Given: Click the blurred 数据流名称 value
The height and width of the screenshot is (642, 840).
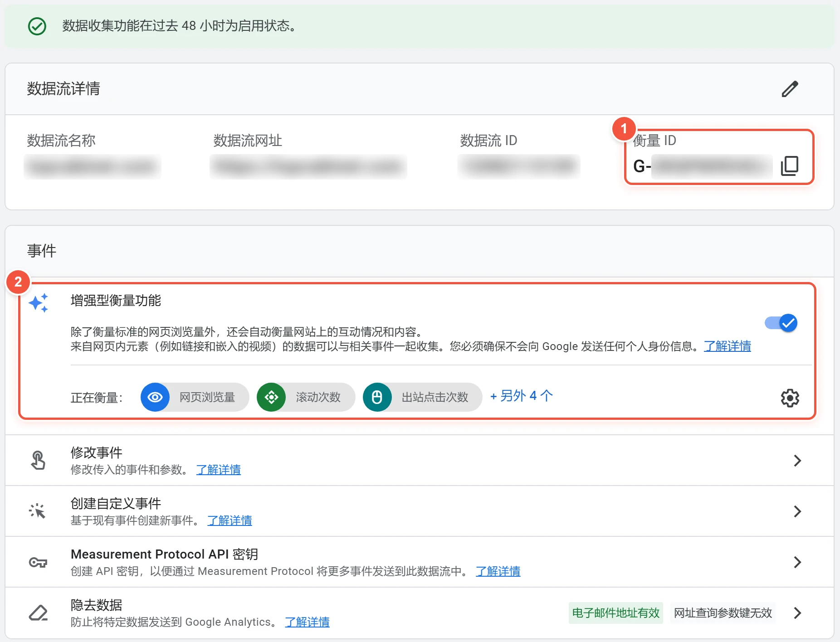Looking at the screenshot, I should click(93, 166).
